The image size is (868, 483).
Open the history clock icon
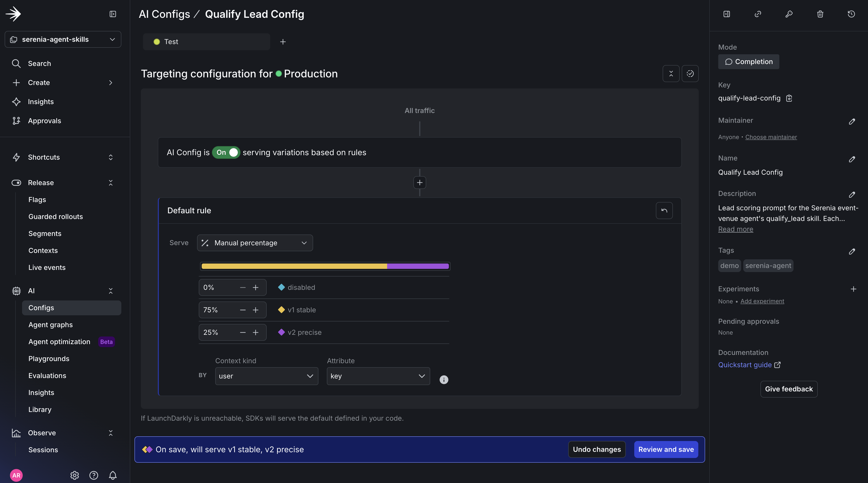(x=851, y=14)
